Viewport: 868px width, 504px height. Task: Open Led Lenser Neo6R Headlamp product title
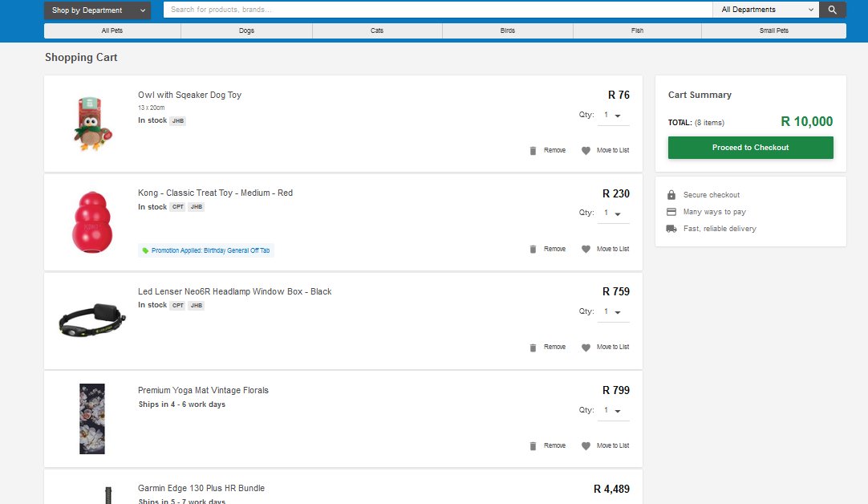[235, 291]
